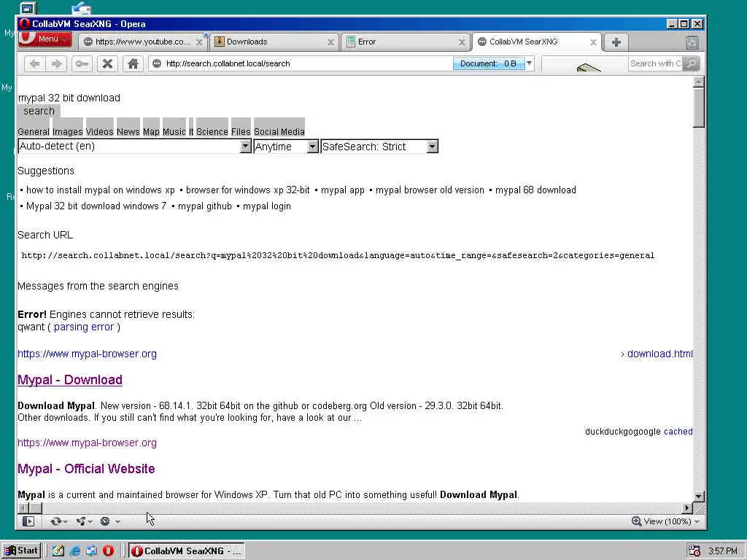This screenshot has width=747, height=560.
Task: Open the closed tabs trash icon
Action: pyautogui.click(x=692, y=42)
